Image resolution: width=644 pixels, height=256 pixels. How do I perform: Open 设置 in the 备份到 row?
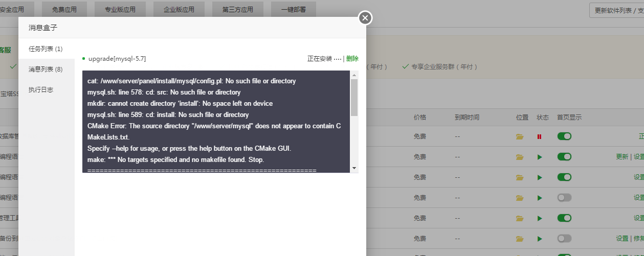pos(622,239)
